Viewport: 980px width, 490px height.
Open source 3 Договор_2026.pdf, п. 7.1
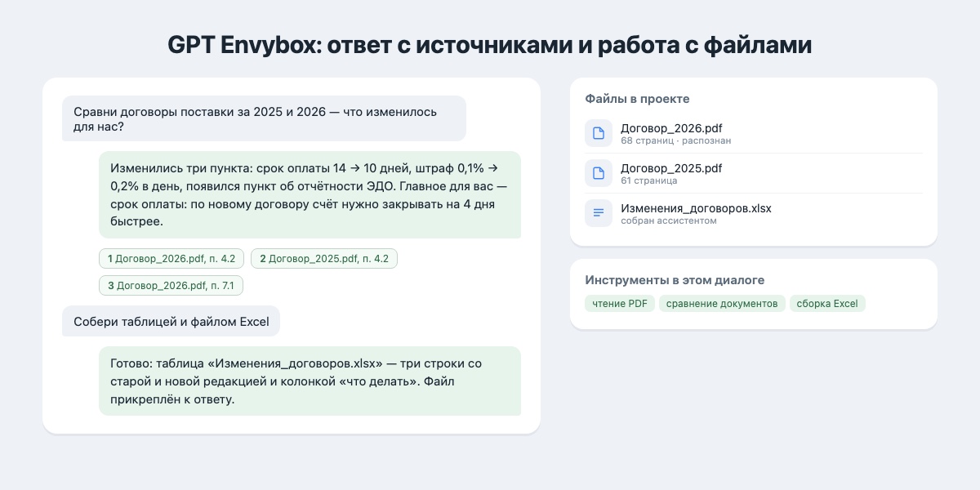[171, 286]
